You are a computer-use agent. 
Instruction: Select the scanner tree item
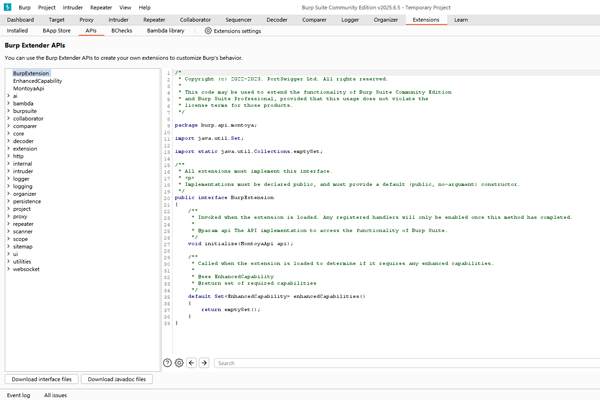[23, 232]
